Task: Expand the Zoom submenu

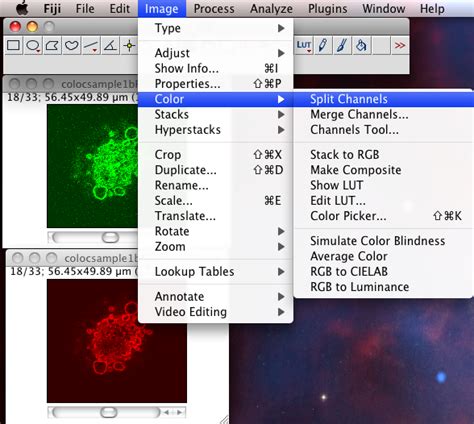Action: tap(216, 246)
